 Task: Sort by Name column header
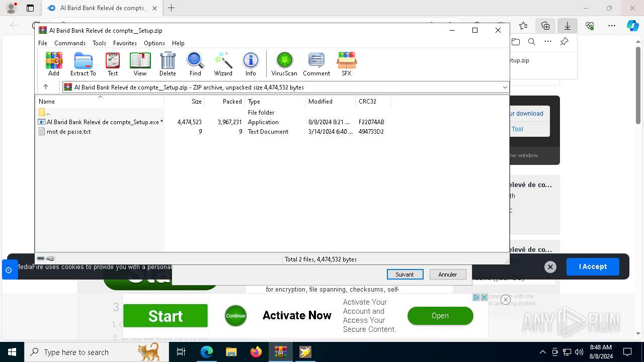100,102
